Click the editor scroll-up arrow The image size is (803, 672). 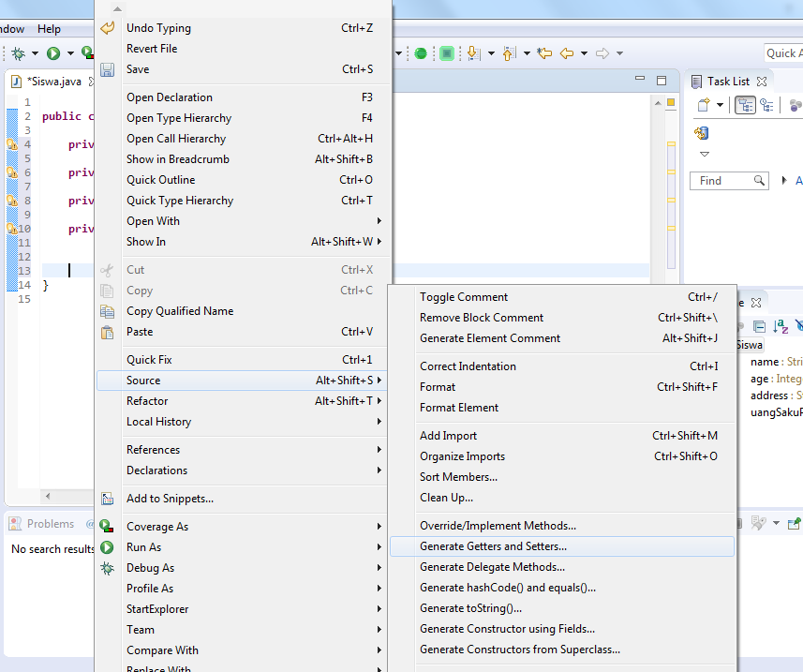658,103
